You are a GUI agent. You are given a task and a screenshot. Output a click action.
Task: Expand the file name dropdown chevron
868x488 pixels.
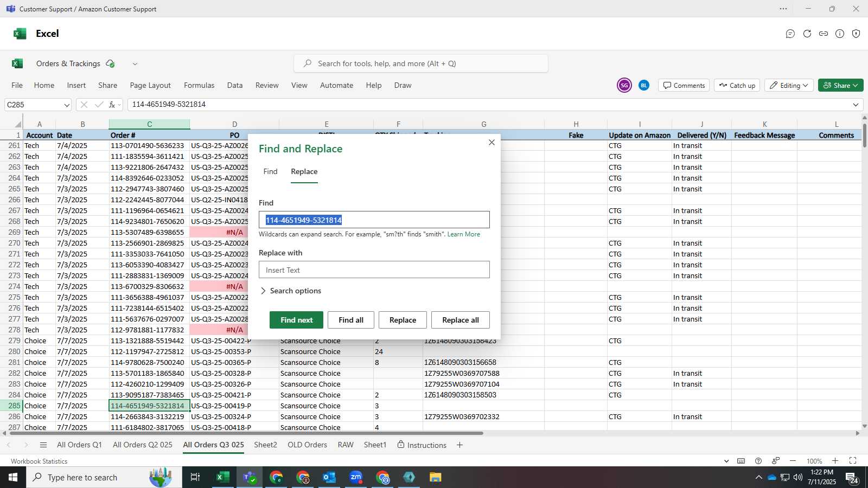[x=135, y=64]
